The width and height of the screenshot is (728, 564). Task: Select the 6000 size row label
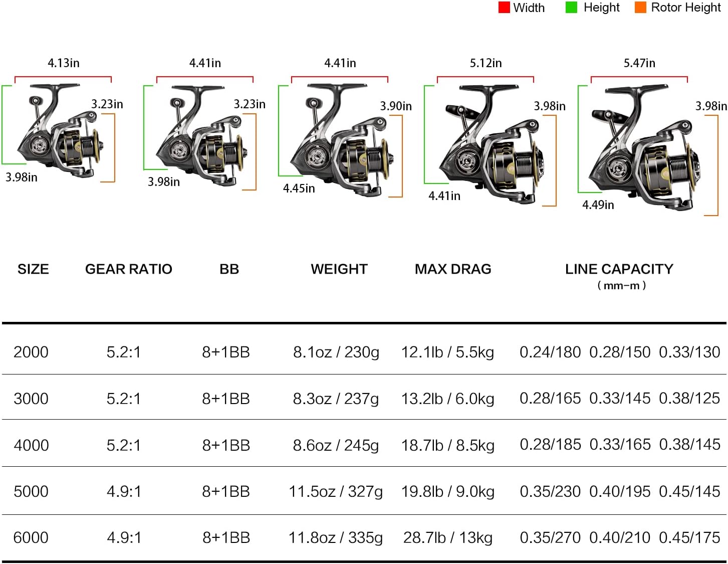pyautogui.click(x=31, y=538)
